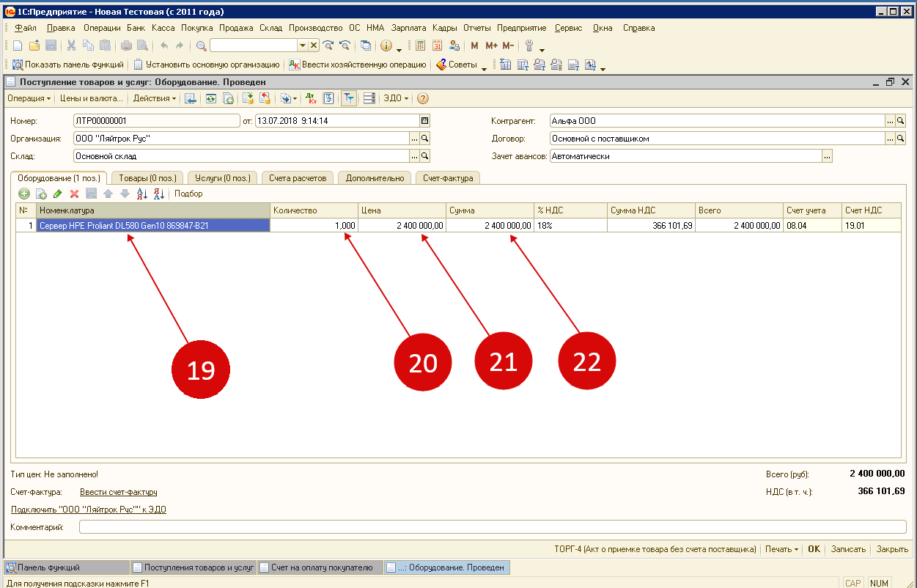Open the calculator from main toolbar

420,45
